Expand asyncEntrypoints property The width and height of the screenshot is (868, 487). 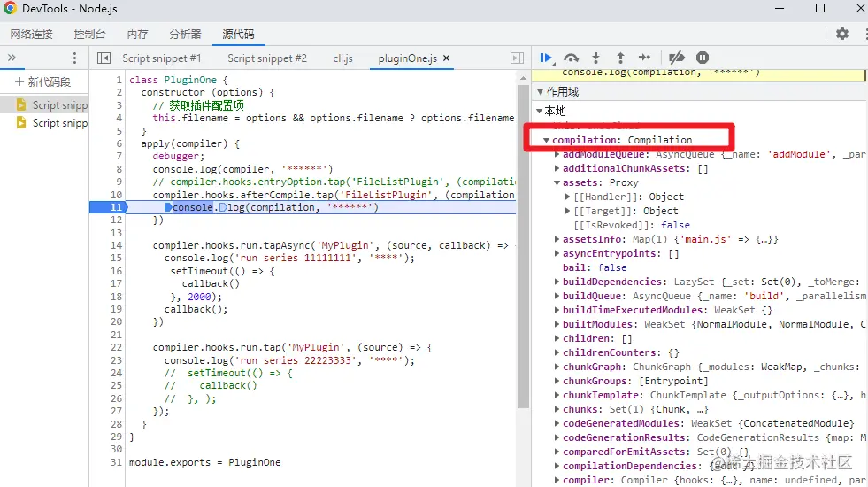click(x=557, y=253)
